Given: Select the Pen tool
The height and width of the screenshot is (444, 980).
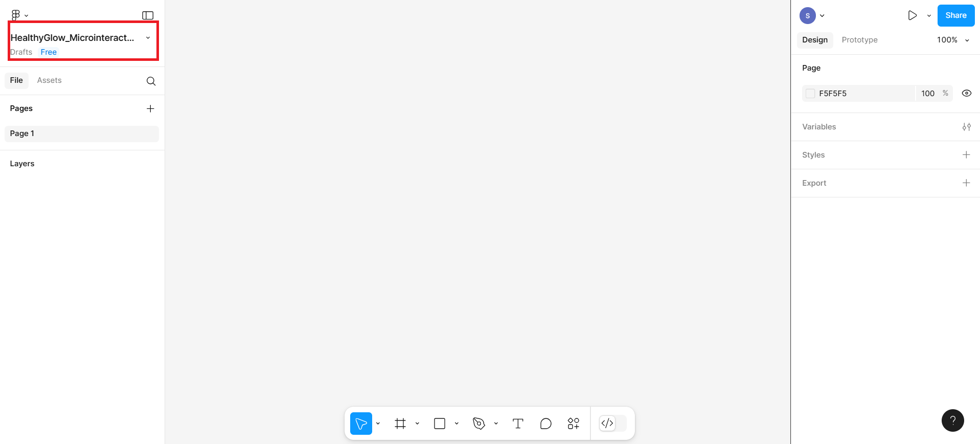Looking at the screenshot, I should (479, 424).
